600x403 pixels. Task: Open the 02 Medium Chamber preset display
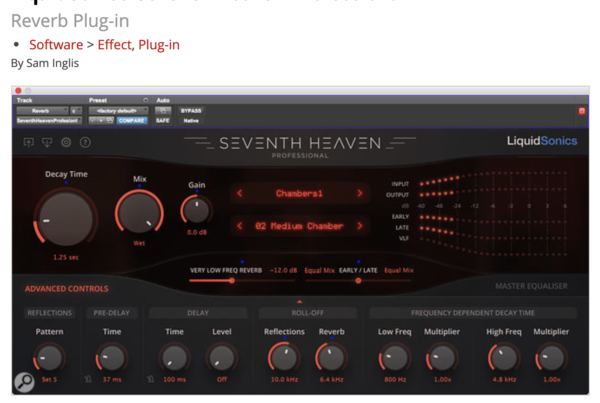pos(299,226)
